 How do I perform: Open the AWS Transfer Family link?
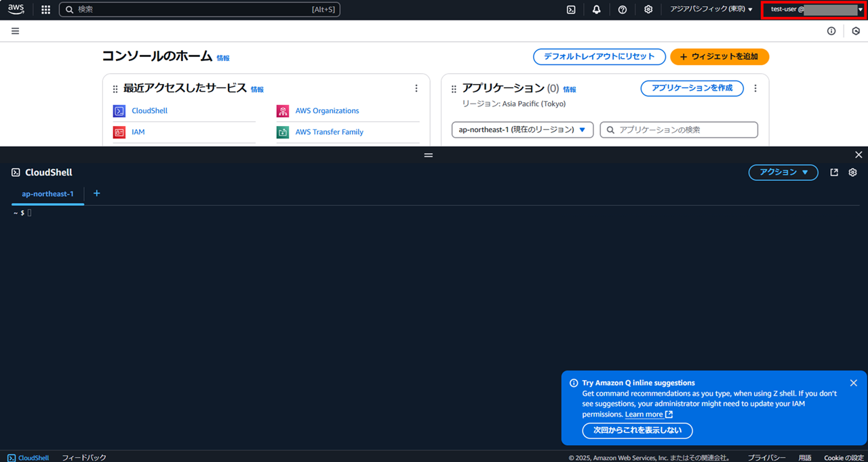(x=329, y=132)
